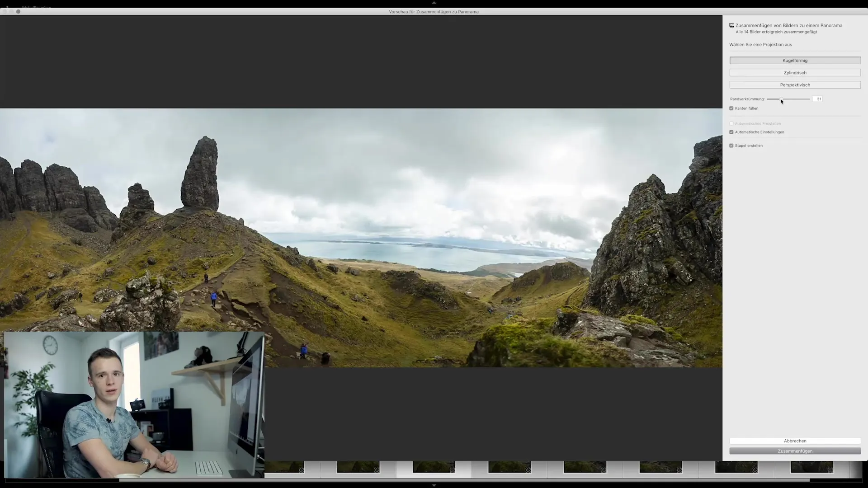Image resolution: width=868 pixels, height=488 pixels.
Task: Disable Automatische Einstellungen checkbox
Action: 731,132
